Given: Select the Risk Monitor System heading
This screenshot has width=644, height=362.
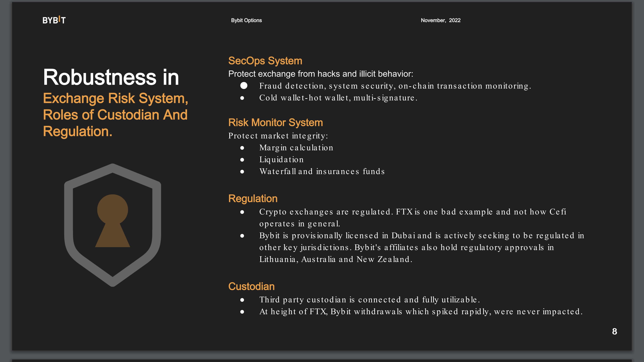Looking at the screenshot, I should pos(276,123).
